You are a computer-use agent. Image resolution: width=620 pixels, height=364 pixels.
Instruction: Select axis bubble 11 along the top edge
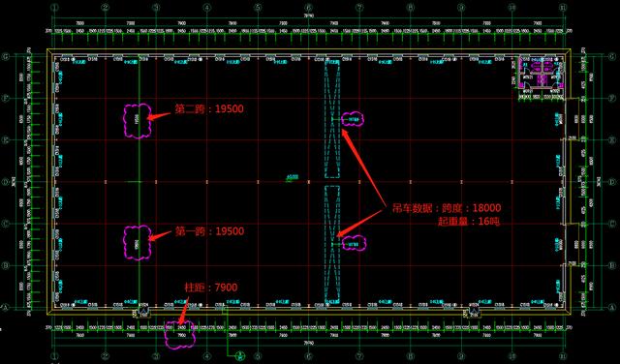pyautogui.click(x=563, y=7)
